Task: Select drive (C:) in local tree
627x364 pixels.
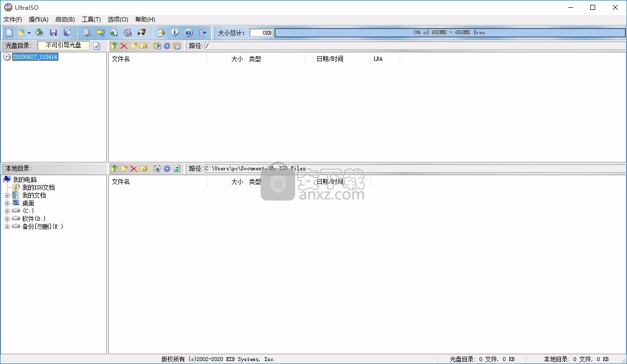Action: [x=28, y=211]
